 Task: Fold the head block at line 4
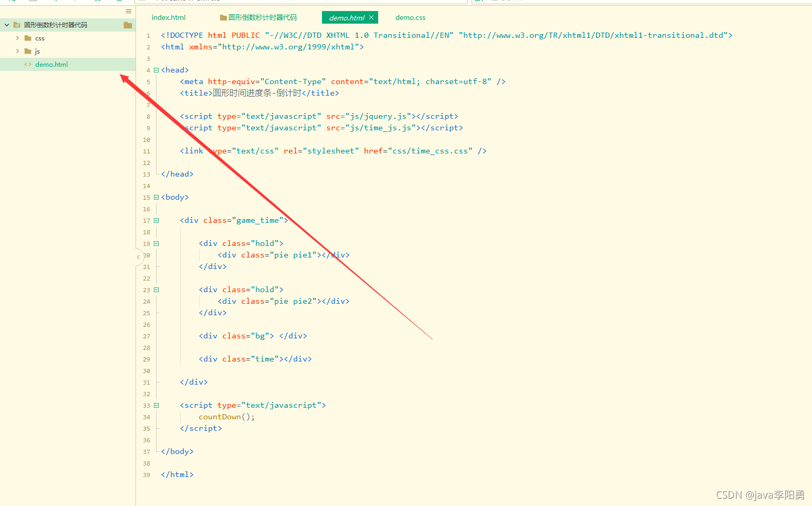tap(156, 70)
